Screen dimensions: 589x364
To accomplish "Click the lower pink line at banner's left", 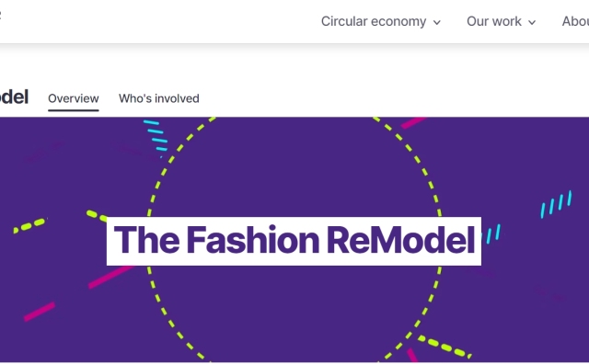I will [x=40, y=312].
